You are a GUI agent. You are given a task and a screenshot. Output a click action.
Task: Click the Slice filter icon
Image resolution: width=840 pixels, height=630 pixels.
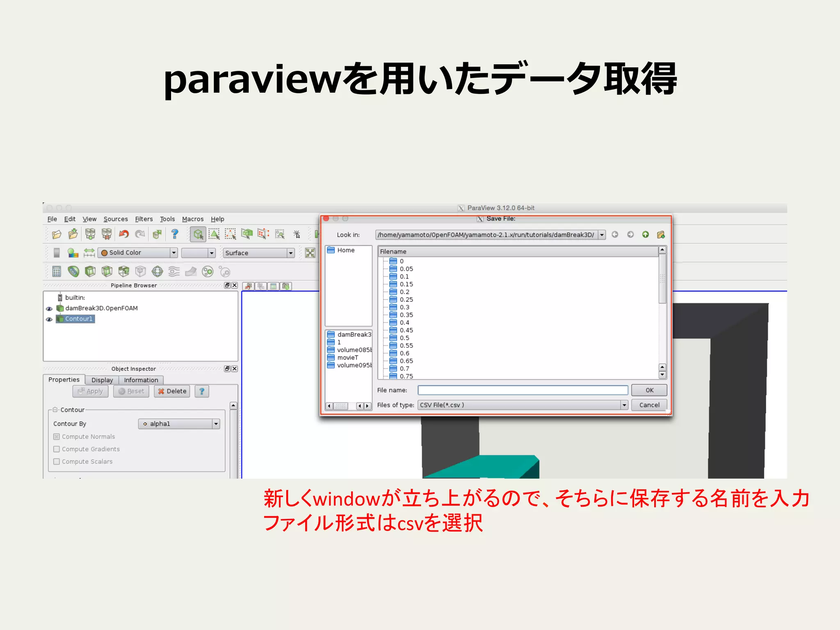click(107, 272)
